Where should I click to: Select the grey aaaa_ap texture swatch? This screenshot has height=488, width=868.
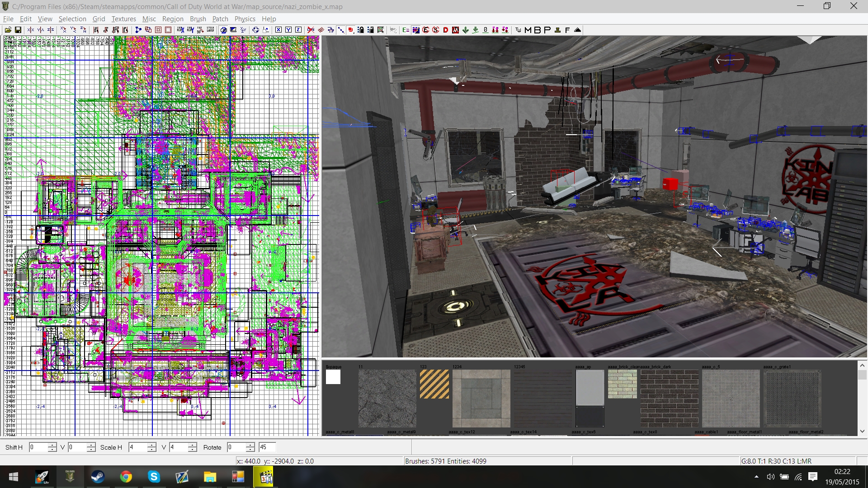click(x=590, y=398)
